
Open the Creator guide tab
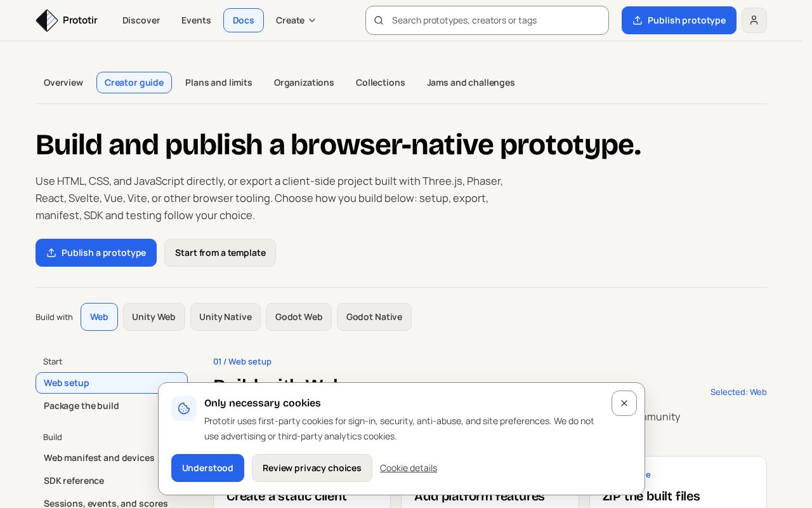pos(134,83)
